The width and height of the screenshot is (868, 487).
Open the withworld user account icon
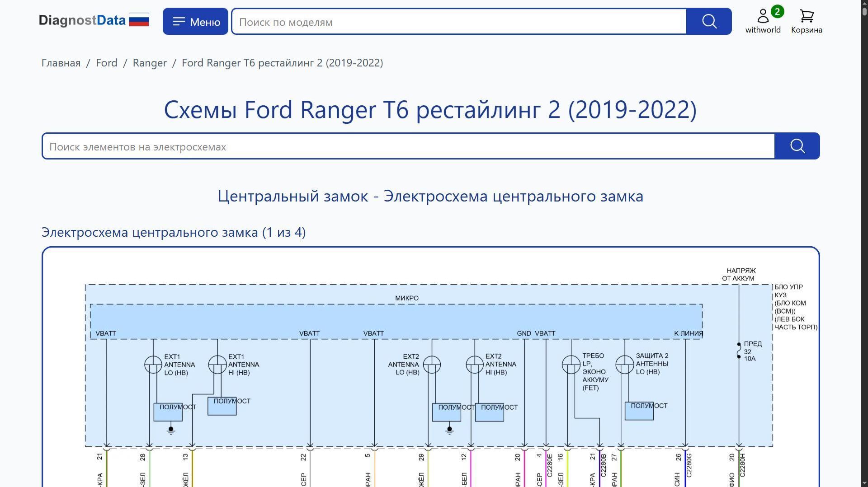click(x=763, y=21)
